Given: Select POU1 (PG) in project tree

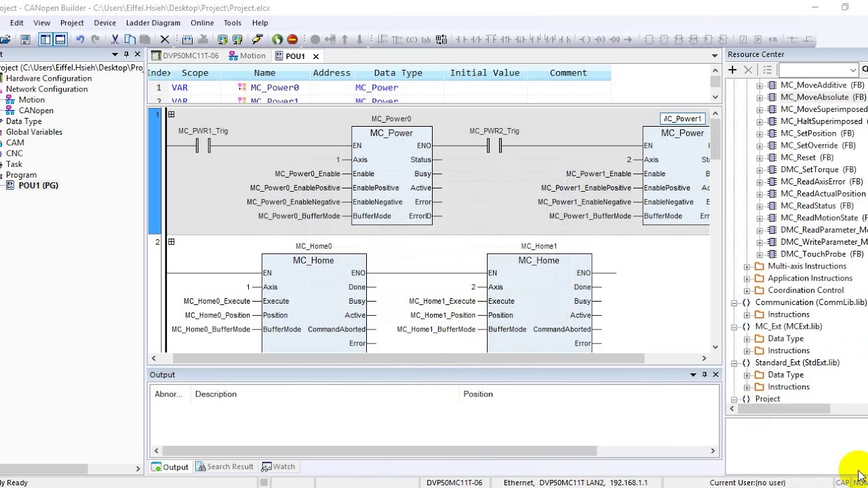Looking at the screenshot, I should click(x=38, y=185).
